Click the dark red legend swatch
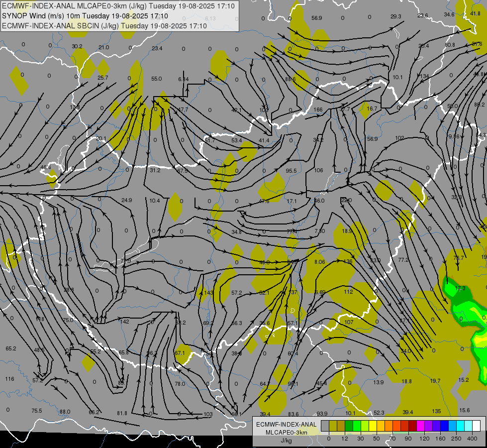The height and width of the screenshot is (448, 487). pos(412,426)
